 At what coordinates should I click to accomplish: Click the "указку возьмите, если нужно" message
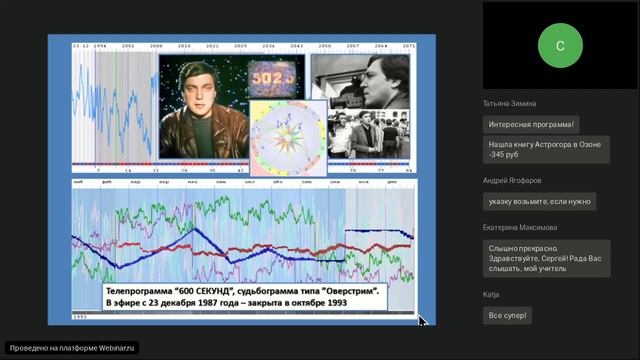coord(539,202)
